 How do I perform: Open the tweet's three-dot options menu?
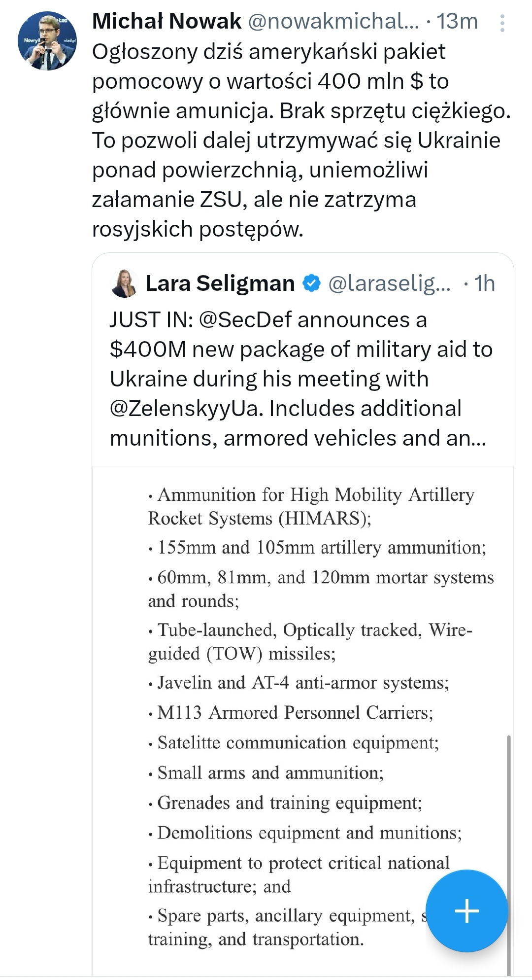[502, 23]
